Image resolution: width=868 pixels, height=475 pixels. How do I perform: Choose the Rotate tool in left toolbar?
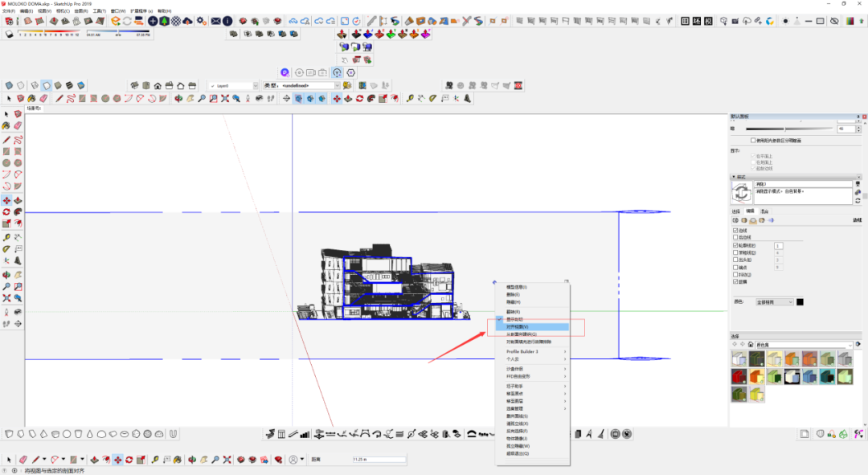tap(6, 212)
